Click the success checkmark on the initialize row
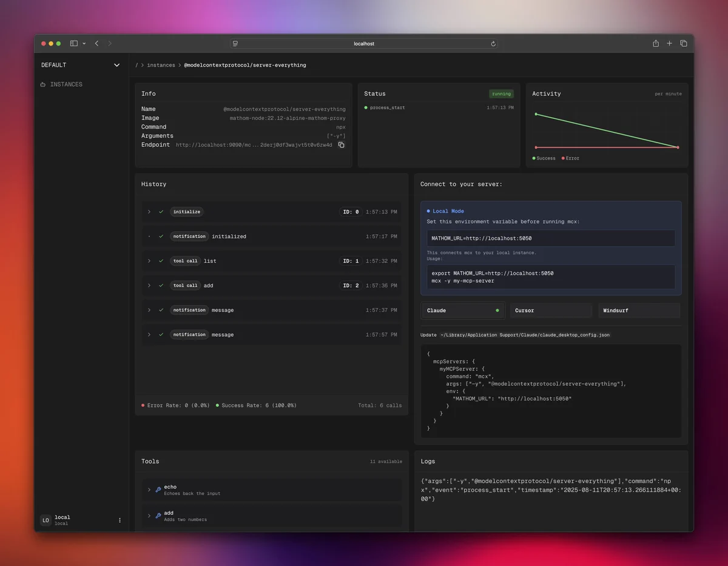This screenshot has height=566, width=728. (161, 212)
